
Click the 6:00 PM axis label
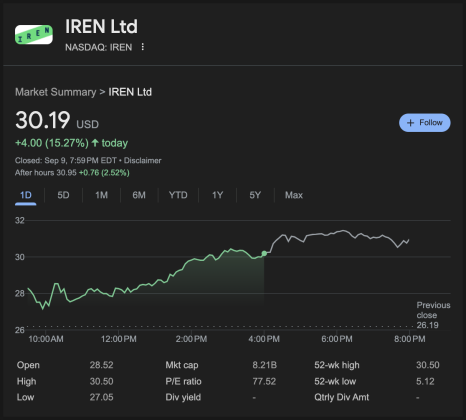pyautogui.click(x=337, y=339)
